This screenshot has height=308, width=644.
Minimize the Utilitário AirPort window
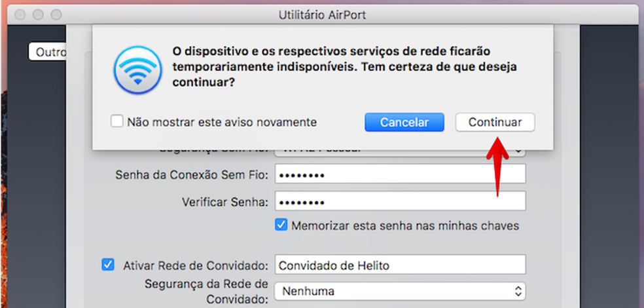coord(37,14)
